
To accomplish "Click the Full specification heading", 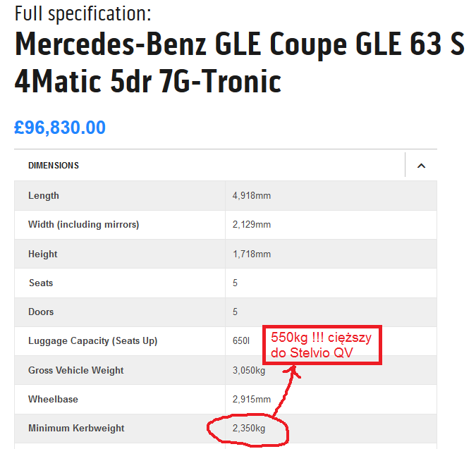I will tap(83, 13).
